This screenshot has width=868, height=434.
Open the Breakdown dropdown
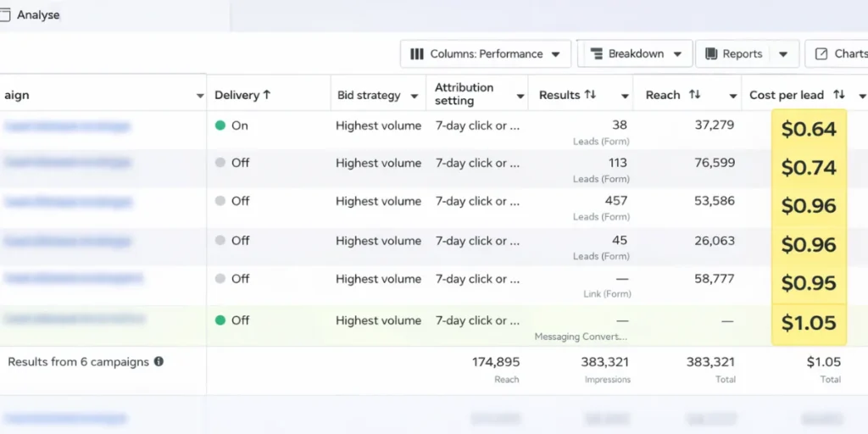point(635,53)
